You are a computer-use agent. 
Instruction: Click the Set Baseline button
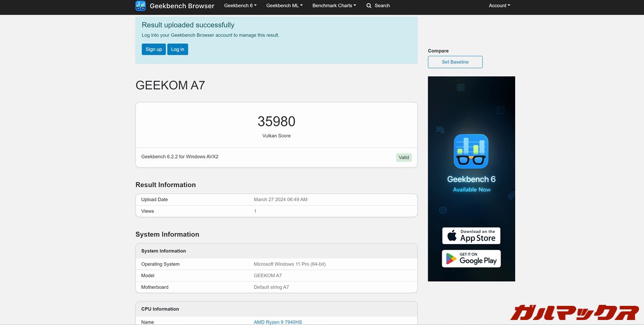tap(455, 61)
